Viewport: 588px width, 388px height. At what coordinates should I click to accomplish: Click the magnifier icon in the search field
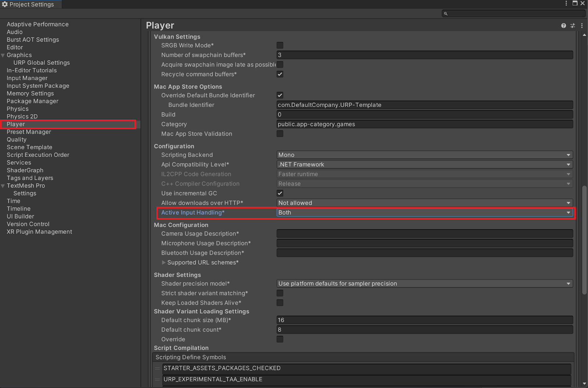[446, 13]
